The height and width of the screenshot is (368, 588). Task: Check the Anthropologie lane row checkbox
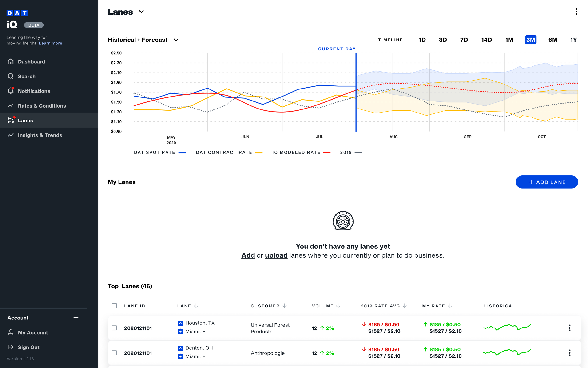(114, 353)
